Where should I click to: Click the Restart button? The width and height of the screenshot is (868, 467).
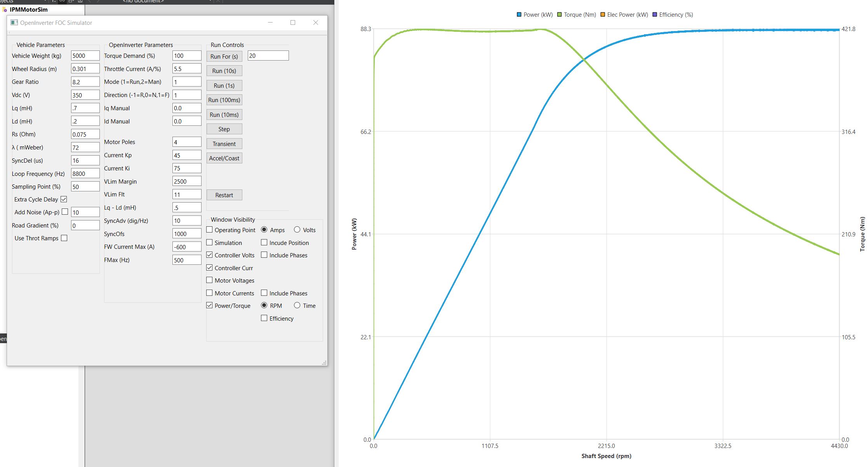224,195
